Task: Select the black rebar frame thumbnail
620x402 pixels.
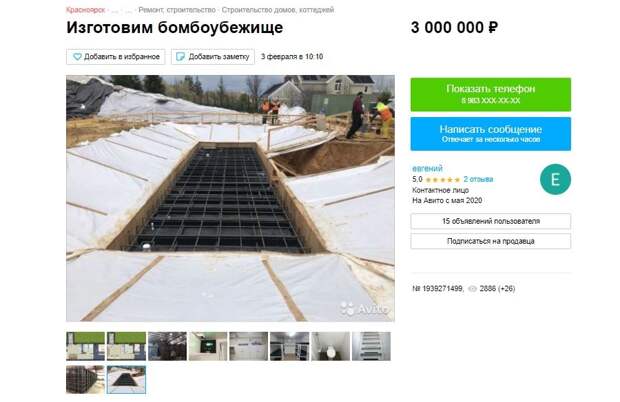Action: click(x=85, y=380)
